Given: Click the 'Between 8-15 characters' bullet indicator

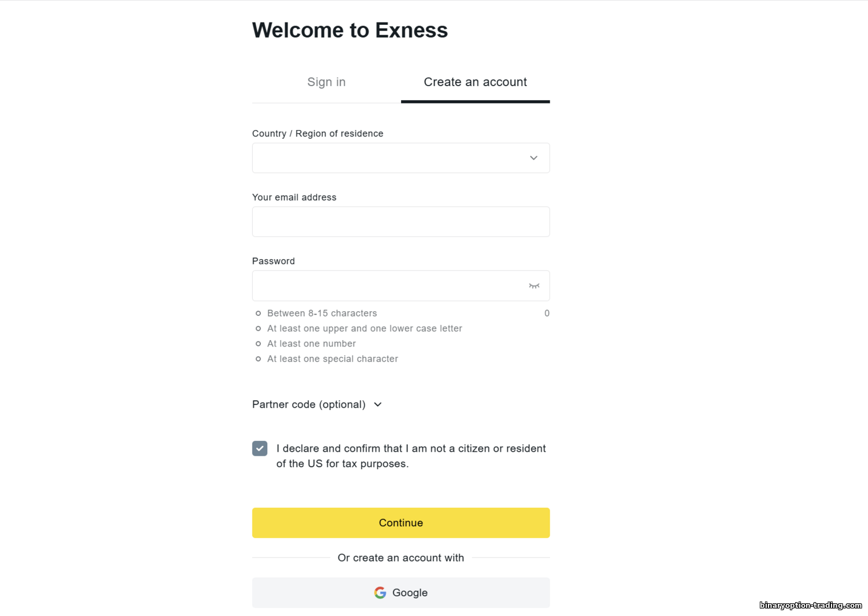Looking at the screenshot, I should click(x=258, y=313).
